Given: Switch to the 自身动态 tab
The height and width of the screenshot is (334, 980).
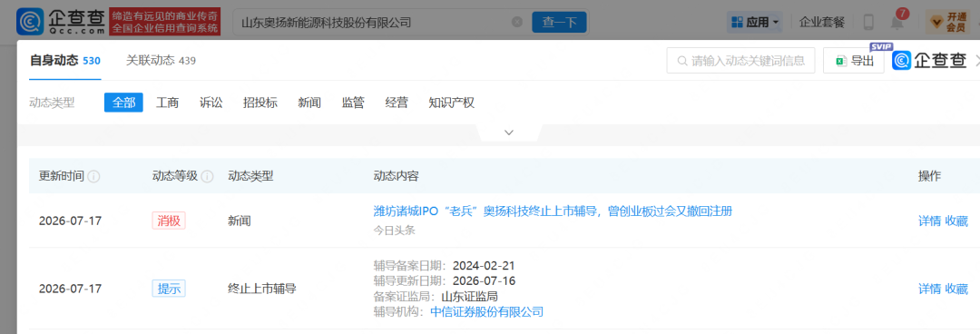Looking at the screenshot, I should (x=65, y=61).
